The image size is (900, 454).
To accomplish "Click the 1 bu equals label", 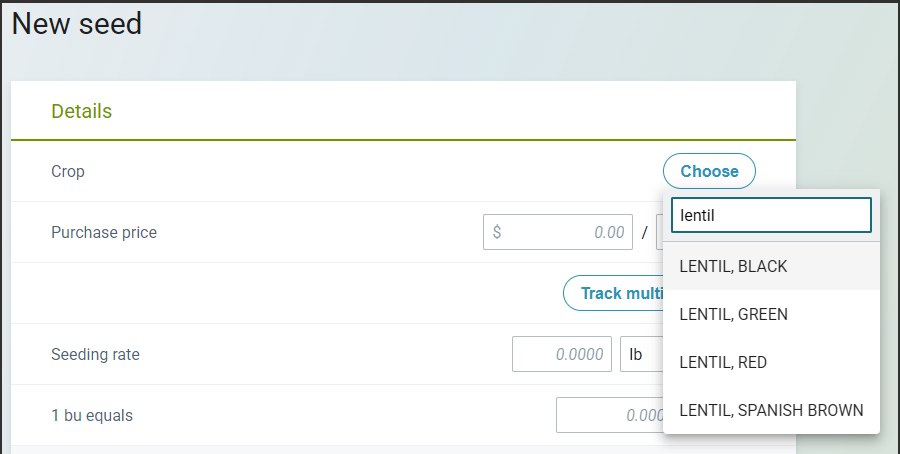I will click(92, 415).
